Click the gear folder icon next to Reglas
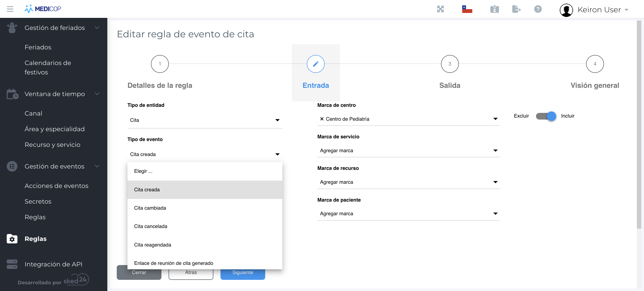The image size is (644, 291). click(x=12, y=239)
